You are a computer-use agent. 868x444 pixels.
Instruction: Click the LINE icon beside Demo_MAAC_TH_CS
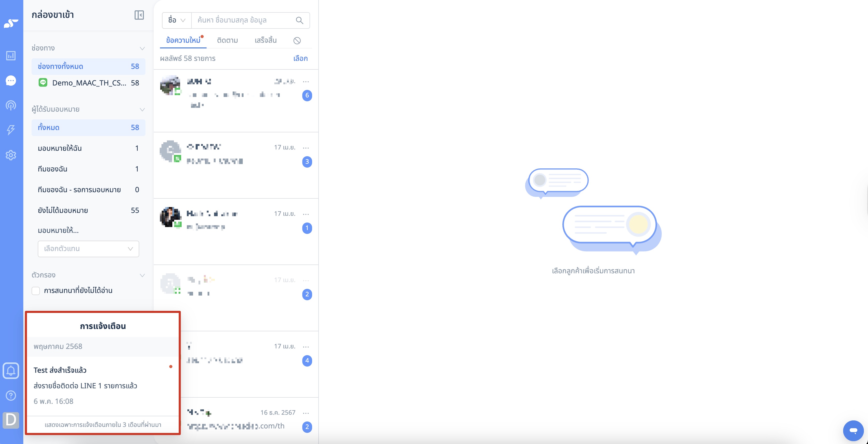(43, 83)
